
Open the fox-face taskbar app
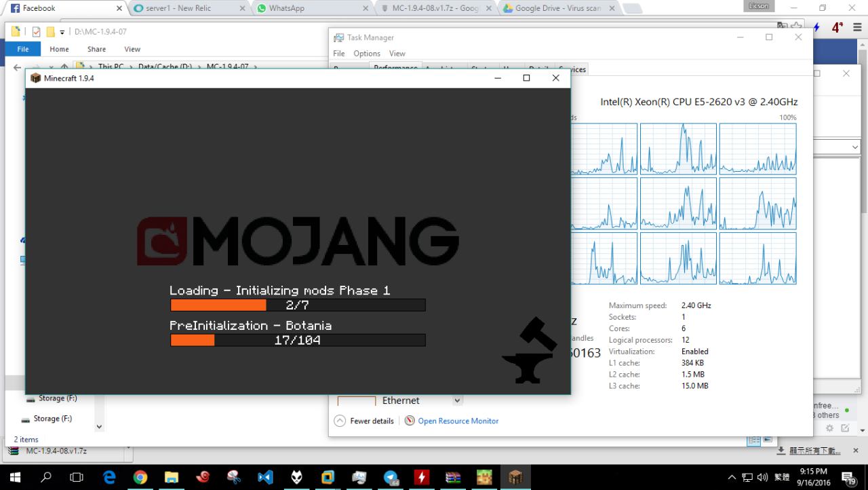coord(297,478)
